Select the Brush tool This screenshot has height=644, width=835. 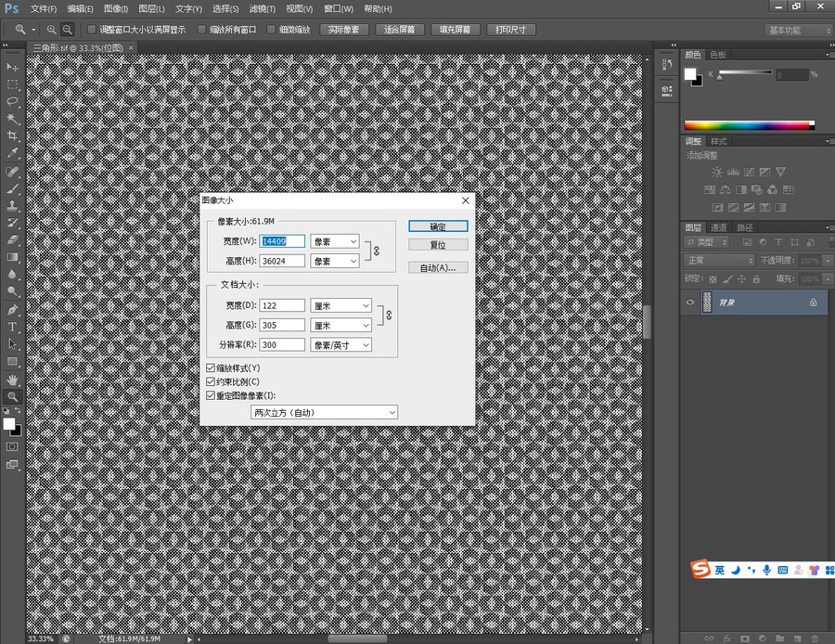pos(12,188)
